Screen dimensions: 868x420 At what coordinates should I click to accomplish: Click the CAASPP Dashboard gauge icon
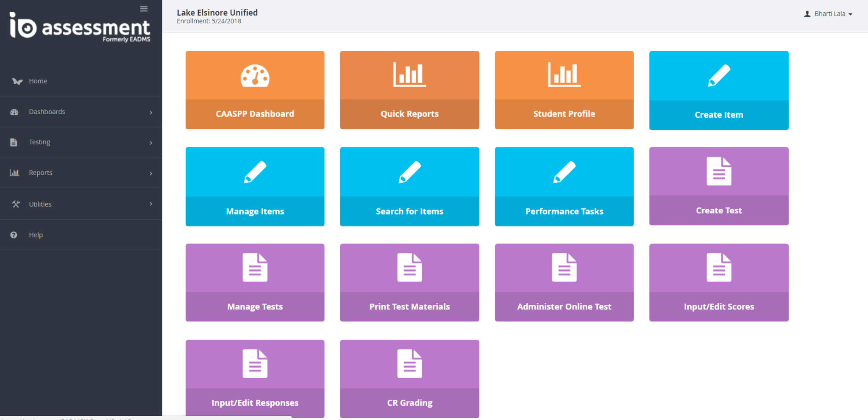tap(255, 76)
